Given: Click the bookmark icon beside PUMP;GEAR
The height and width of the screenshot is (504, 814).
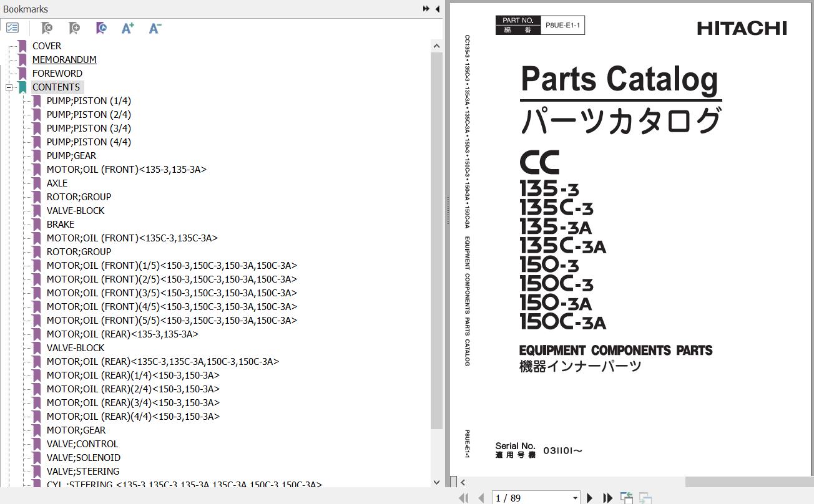Looking at the screenshot, I should (x=37, y=155).
